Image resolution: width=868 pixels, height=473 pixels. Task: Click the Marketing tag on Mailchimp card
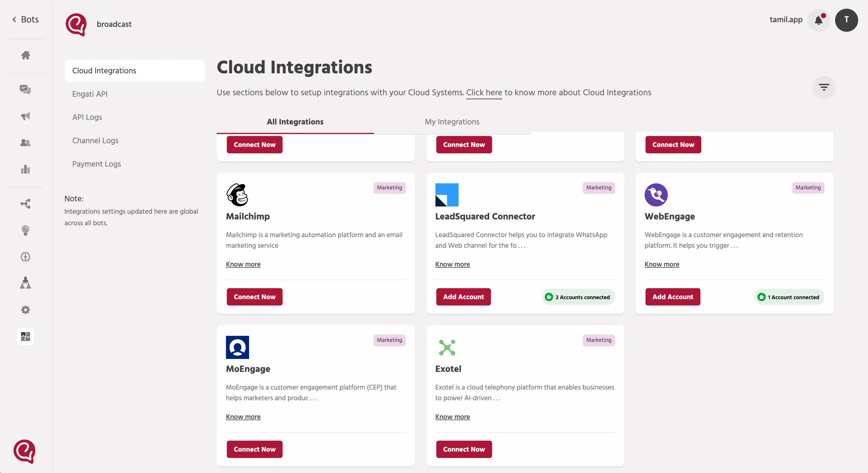[390, 187]
